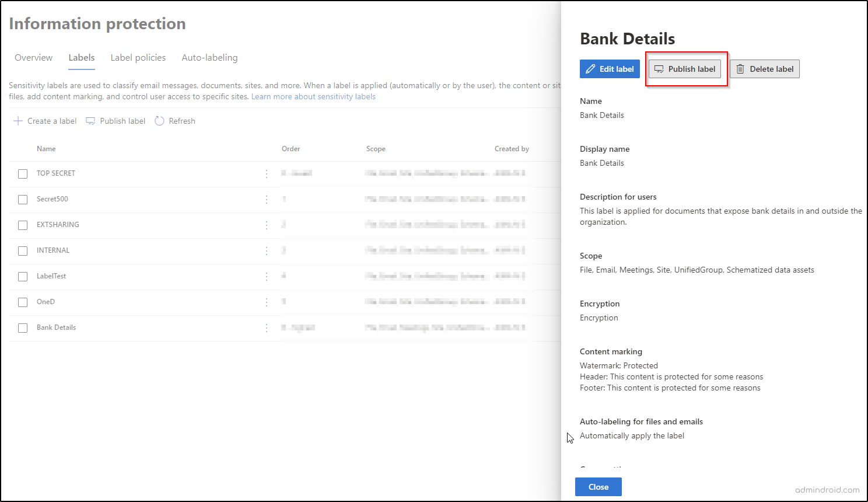Open more options for the Bank Details row
Screen dimensions: 868x502
click(x=267, y=327)
